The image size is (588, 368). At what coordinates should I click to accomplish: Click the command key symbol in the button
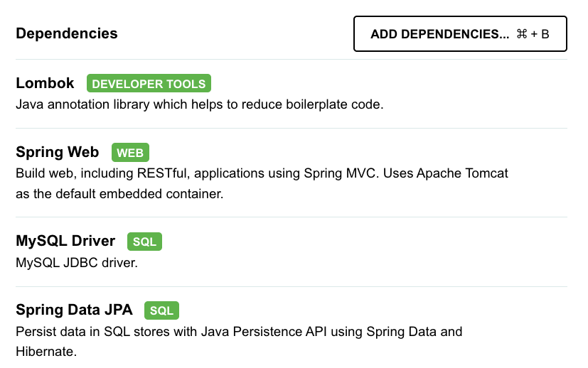522,34
